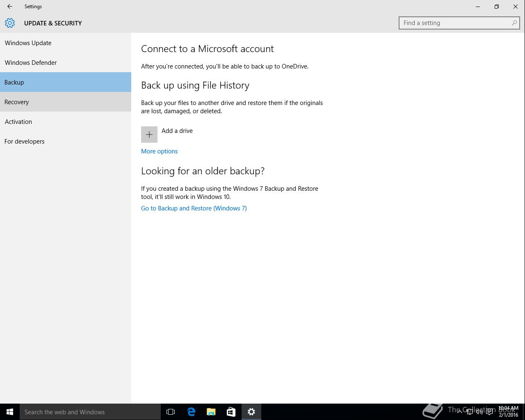Open the Store app from taskbar
This screenshot has height=420, width=525.
pyautogui.click(x=231, y=412)
